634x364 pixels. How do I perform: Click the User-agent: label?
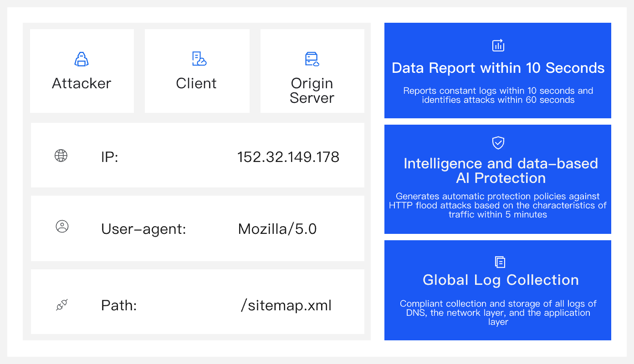tap(143, 228)
